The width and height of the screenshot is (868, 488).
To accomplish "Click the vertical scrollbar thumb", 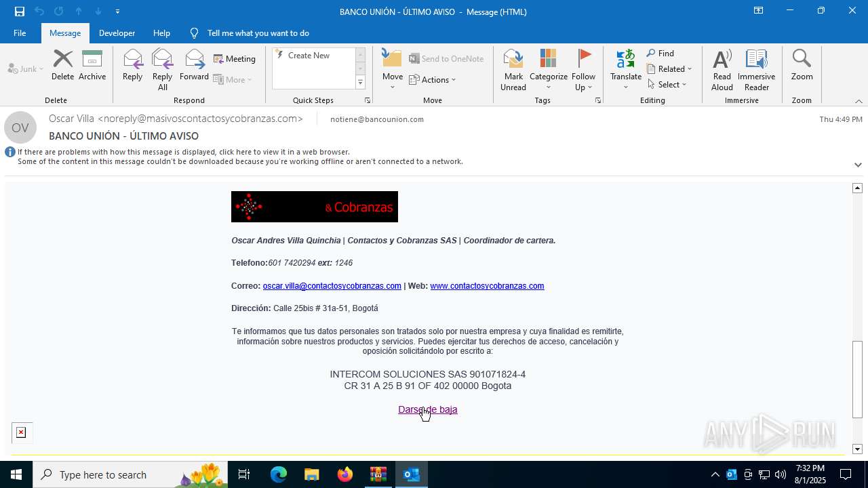I will tap(857, 379).
